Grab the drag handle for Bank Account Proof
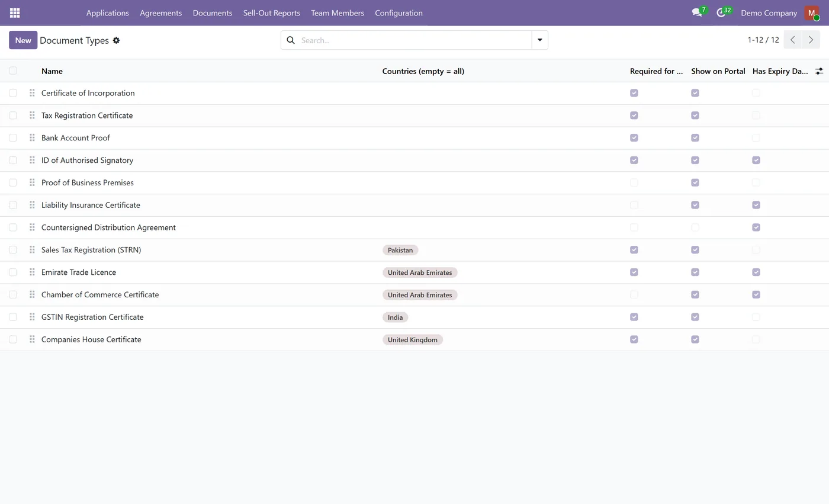This screenshot has width=829, height=504. tap(32, 138)
